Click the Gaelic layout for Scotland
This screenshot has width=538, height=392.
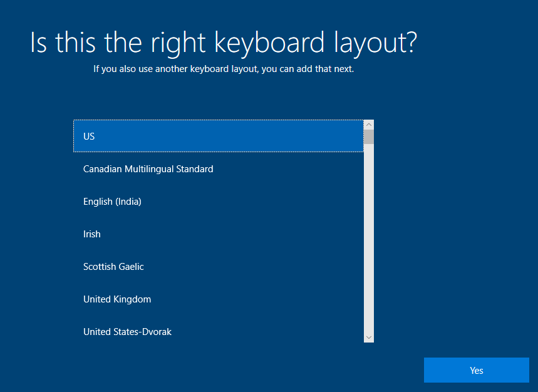[x=219, y=267]
